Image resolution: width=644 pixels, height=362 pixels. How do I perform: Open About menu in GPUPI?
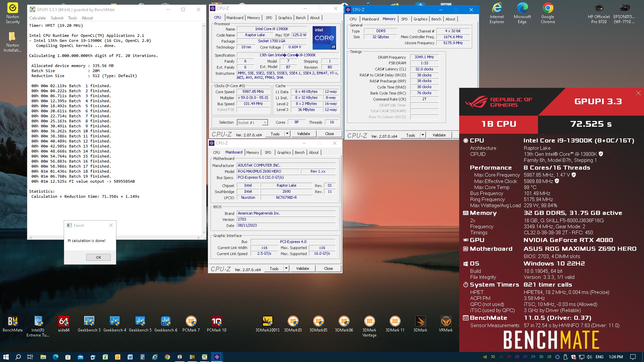(x=87, y=18)
